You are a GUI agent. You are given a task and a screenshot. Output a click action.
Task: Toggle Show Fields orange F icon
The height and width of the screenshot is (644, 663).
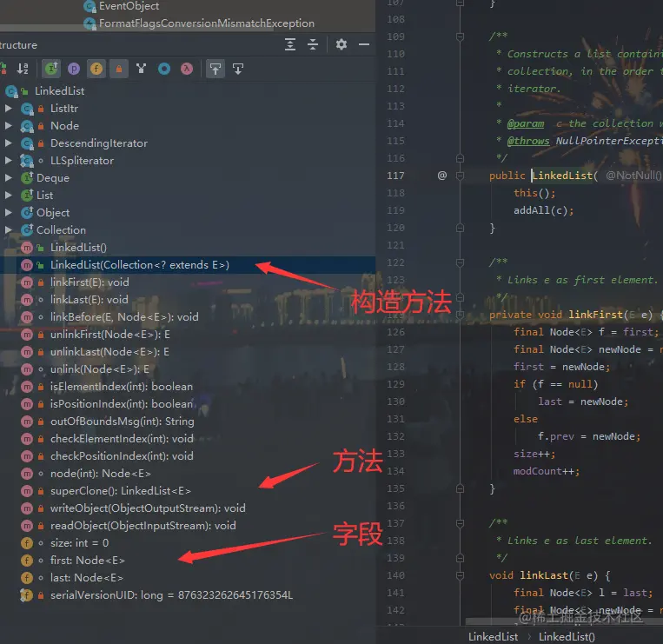(96, 69)
